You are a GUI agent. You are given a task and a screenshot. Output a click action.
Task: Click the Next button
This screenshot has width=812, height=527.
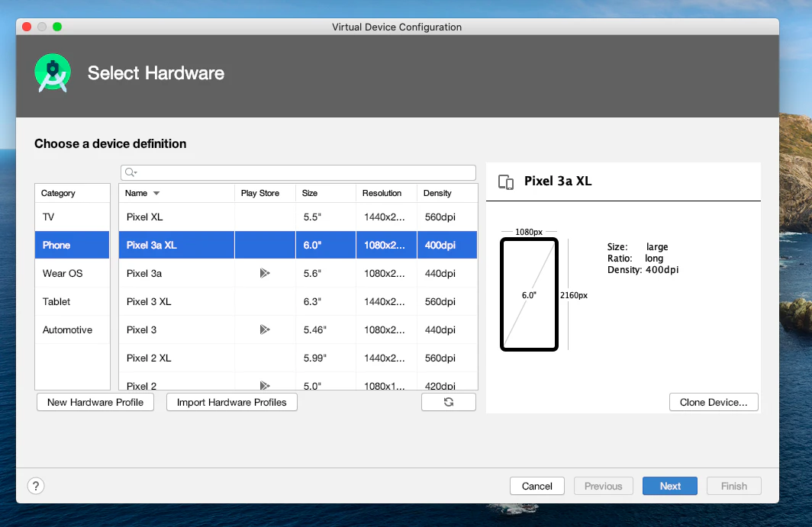tap(669, 486)
